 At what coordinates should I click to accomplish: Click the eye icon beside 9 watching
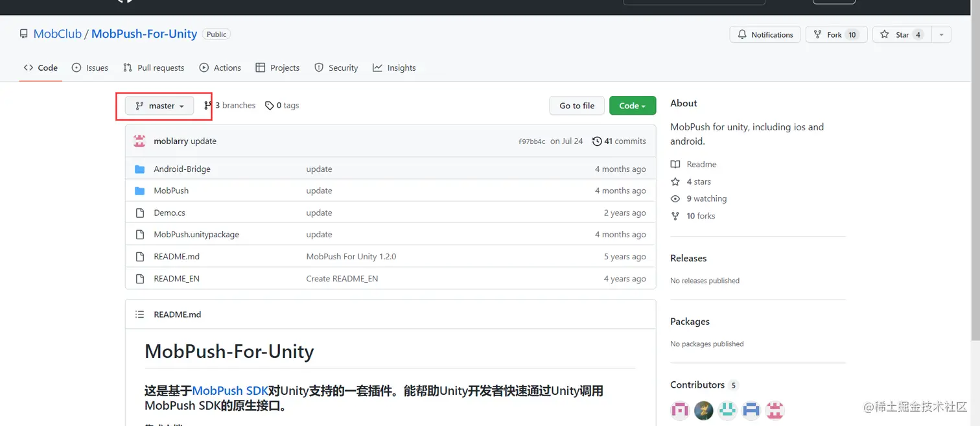pyautogui.click(x=675, y=198)
